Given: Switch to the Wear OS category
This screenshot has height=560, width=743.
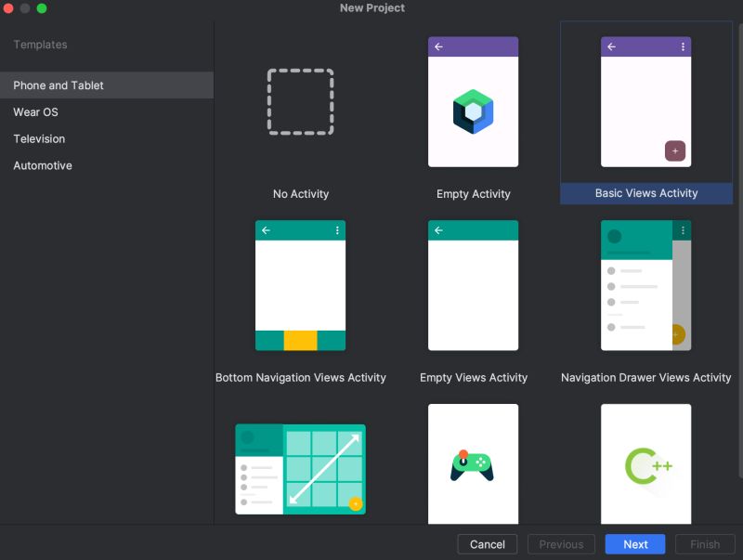Looking at the screenshot, I should (107, 112).
